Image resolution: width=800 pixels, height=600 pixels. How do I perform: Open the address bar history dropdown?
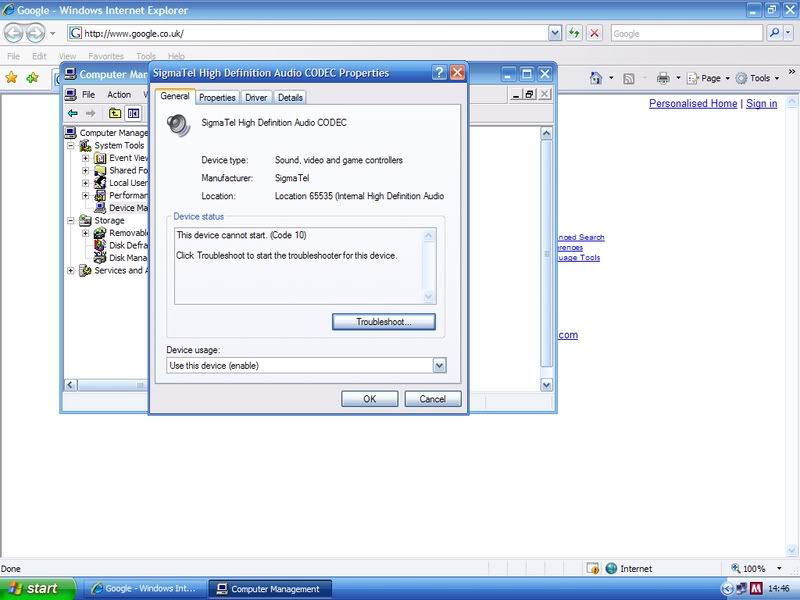(555, 33)
